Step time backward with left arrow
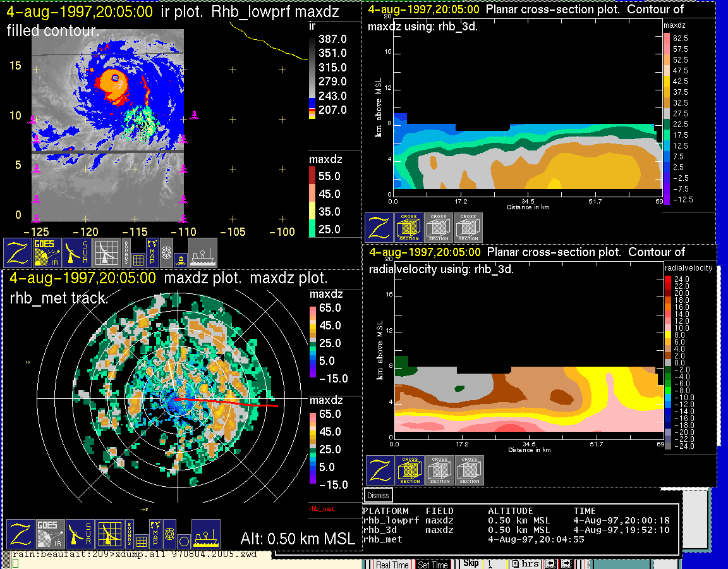728x569 pixels. click(x=550, y=564)
